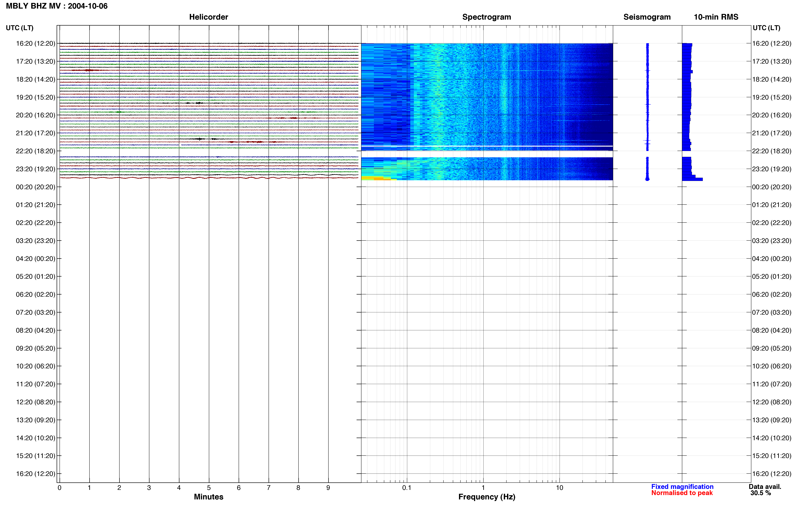The width and height of the screenshot is (812, 508).
Task: Click left time label 13:20 (09:20)
Action: click(x=36, y=420)
